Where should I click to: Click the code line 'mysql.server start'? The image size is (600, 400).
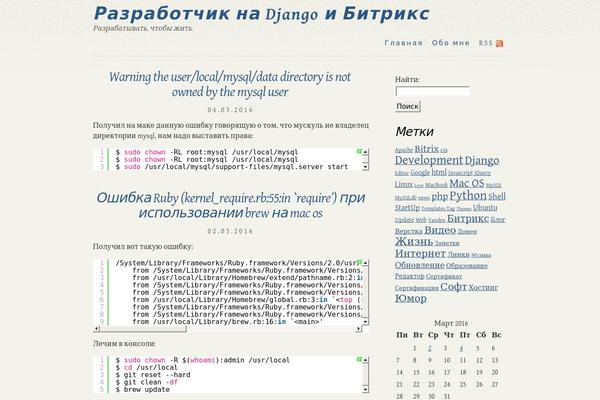click(x=232, y=167)
